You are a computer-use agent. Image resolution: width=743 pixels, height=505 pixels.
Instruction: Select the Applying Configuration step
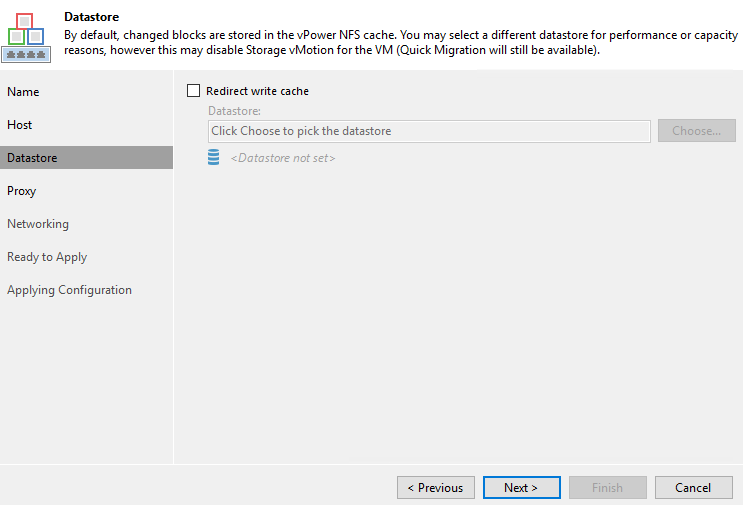pos(69,290)
